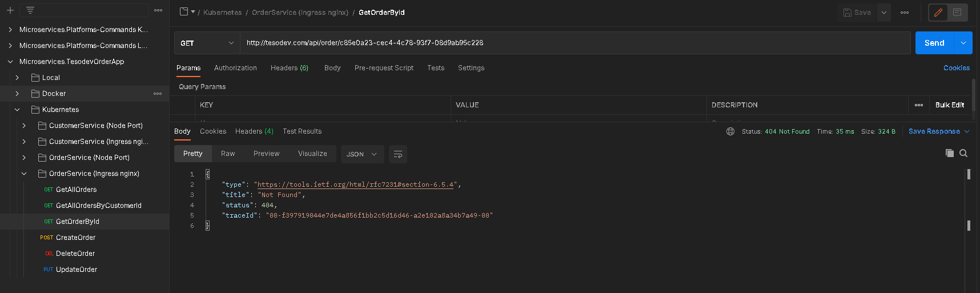Expand the Docker folder in sidebar

click(17, 94)
